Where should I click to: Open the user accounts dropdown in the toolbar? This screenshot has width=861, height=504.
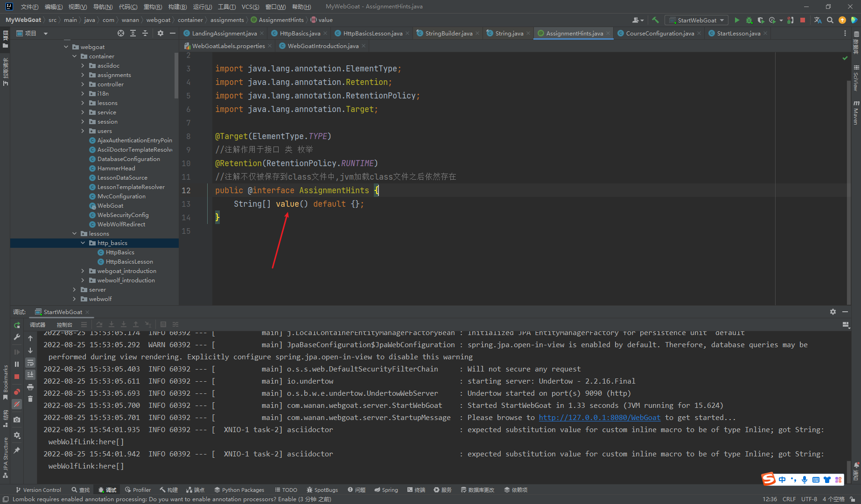coord(637,20)
